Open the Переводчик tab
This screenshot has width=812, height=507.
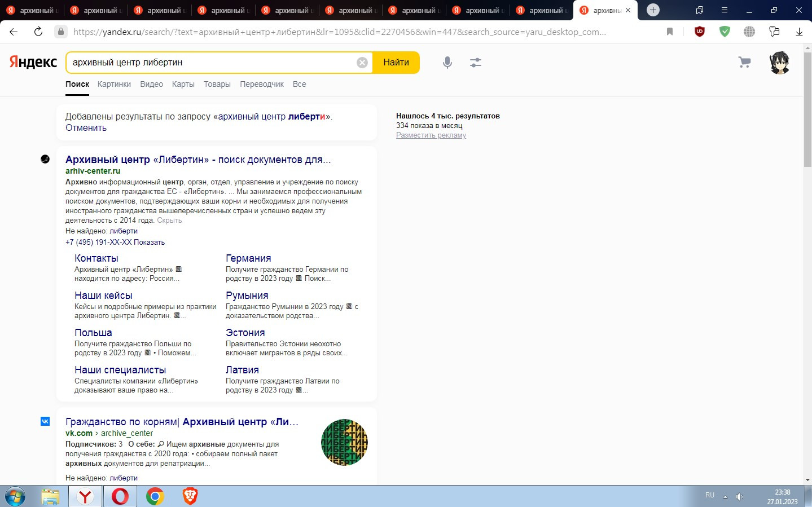[262, 84]
